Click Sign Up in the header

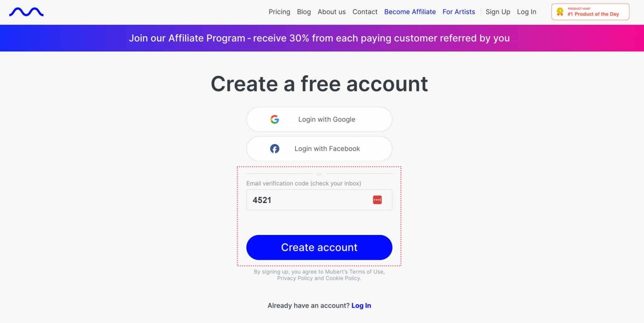[x=498, y=12]
